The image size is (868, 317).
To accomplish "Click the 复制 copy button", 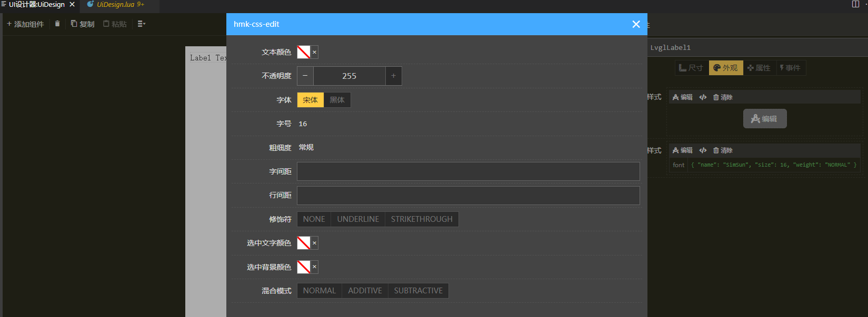I will pos(83,24).
